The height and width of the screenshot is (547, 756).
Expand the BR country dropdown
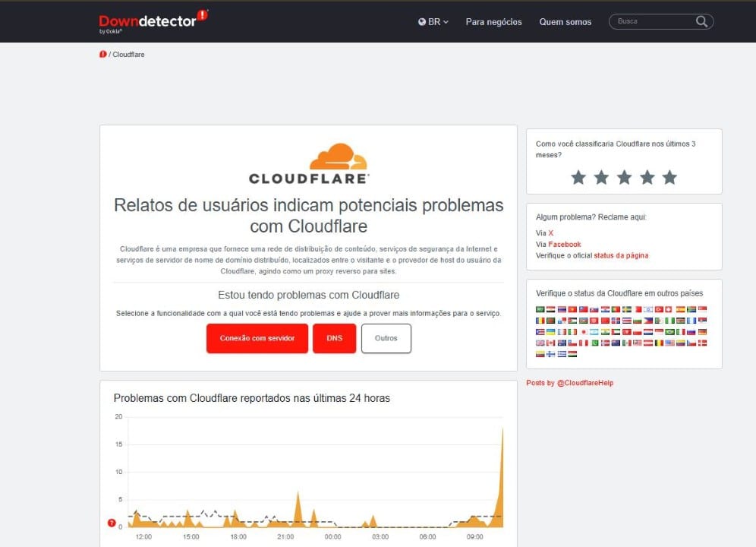(433, 22)
